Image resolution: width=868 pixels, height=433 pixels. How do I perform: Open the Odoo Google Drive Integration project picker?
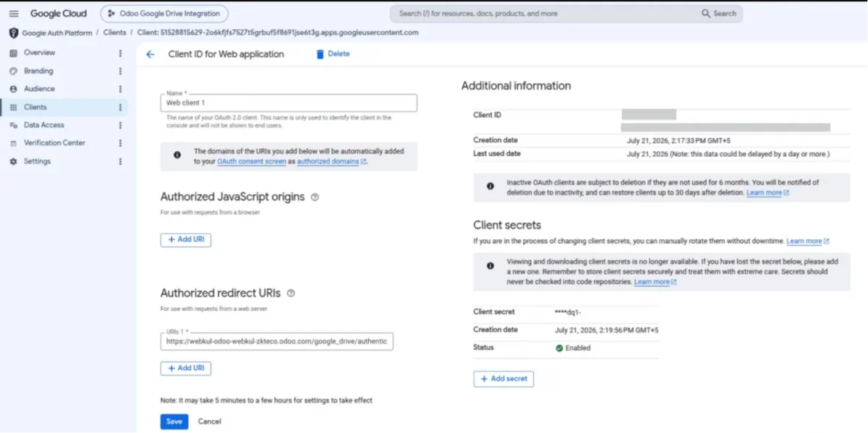pyautogui.click(x=164, y=14)
